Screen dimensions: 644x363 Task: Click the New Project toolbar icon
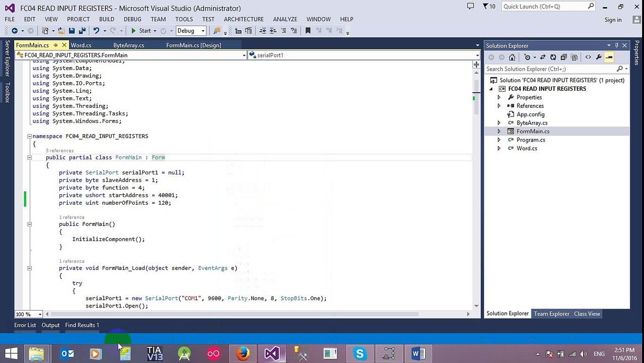(45, 31)
